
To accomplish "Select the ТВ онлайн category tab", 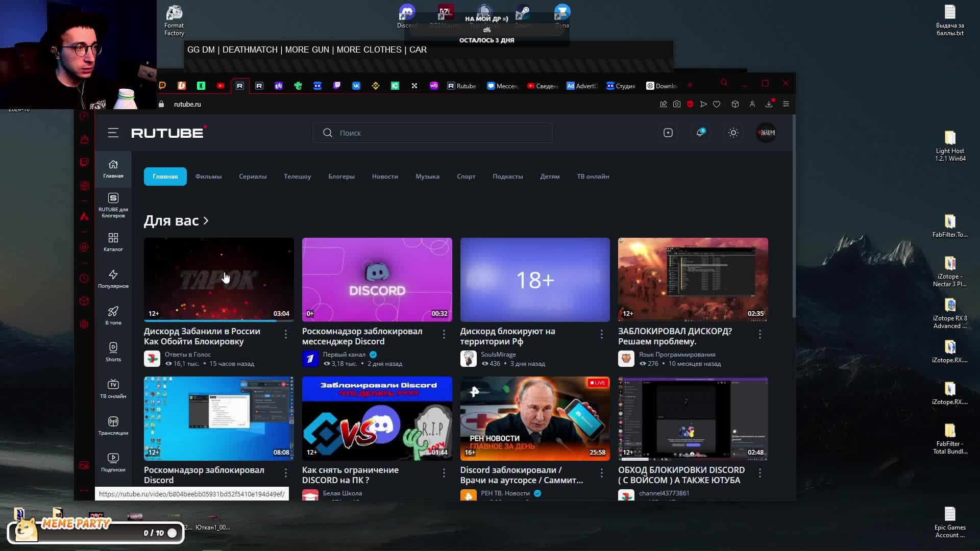I will pos(593,177).
